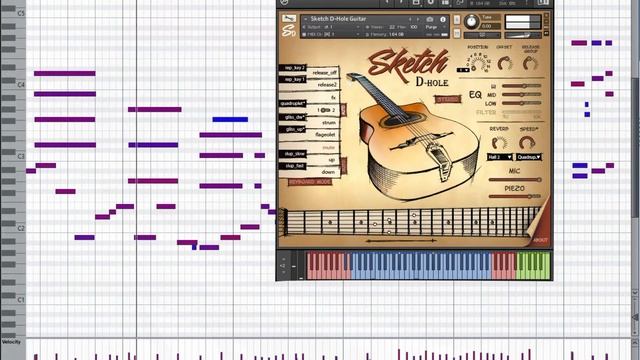Select the mute keyswitch
Screen dimensions: 640x360
click(324, 147)
